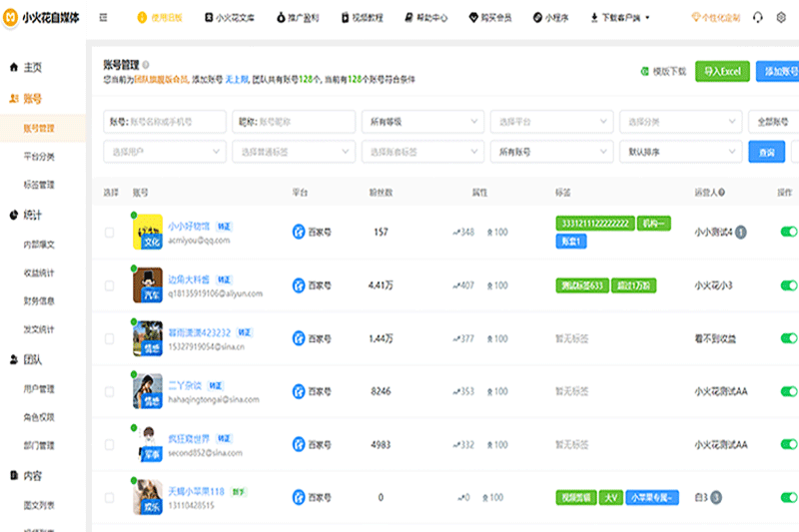Open 视频教程 in the top navigation
Screen dimensions: 799x532
(363, 18)
